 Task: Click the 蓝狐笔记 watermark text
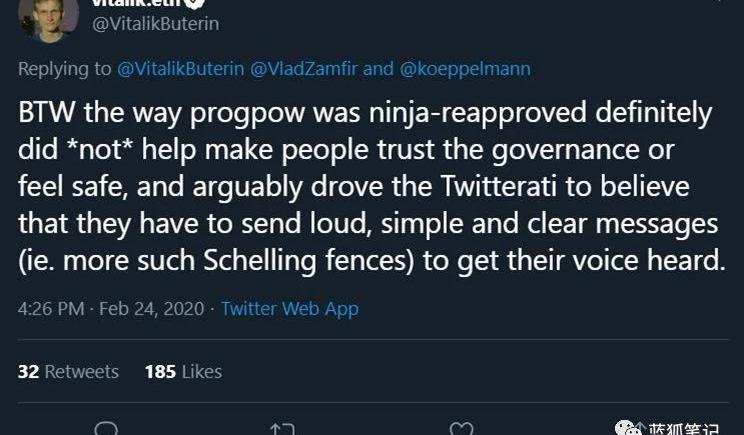click(x=684, y=428)
